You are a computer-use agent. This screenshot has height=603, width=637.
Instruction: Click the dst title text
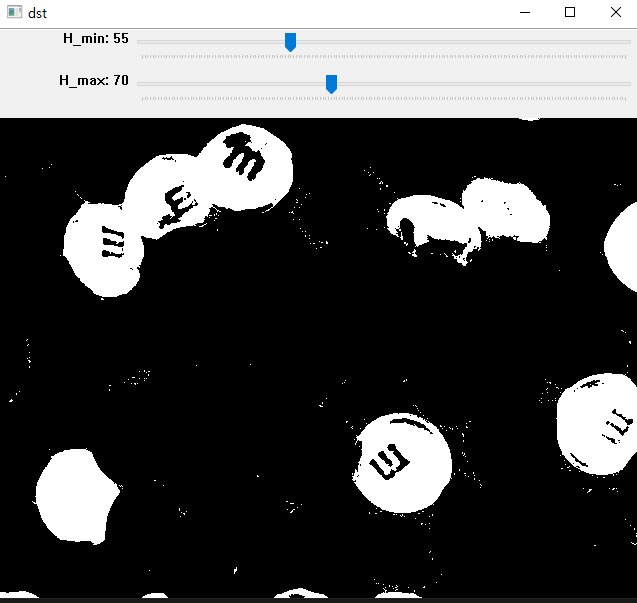pyautogui.click(x=37, y=13)
